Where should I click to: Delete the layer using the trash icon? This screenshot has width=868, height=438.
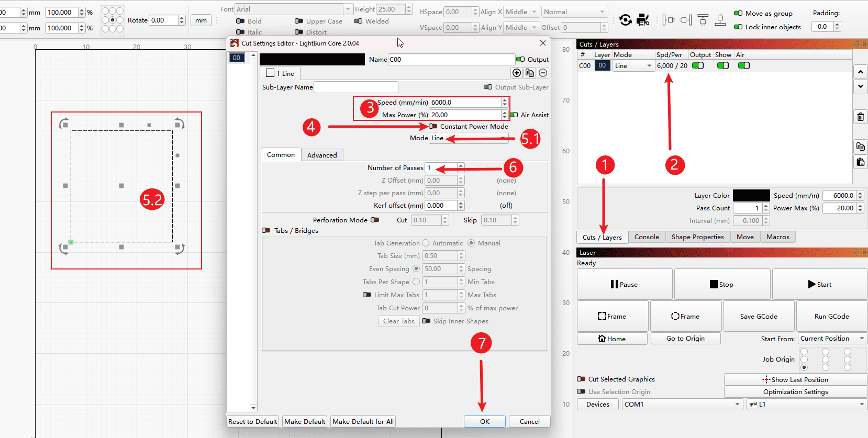[860, 117]
